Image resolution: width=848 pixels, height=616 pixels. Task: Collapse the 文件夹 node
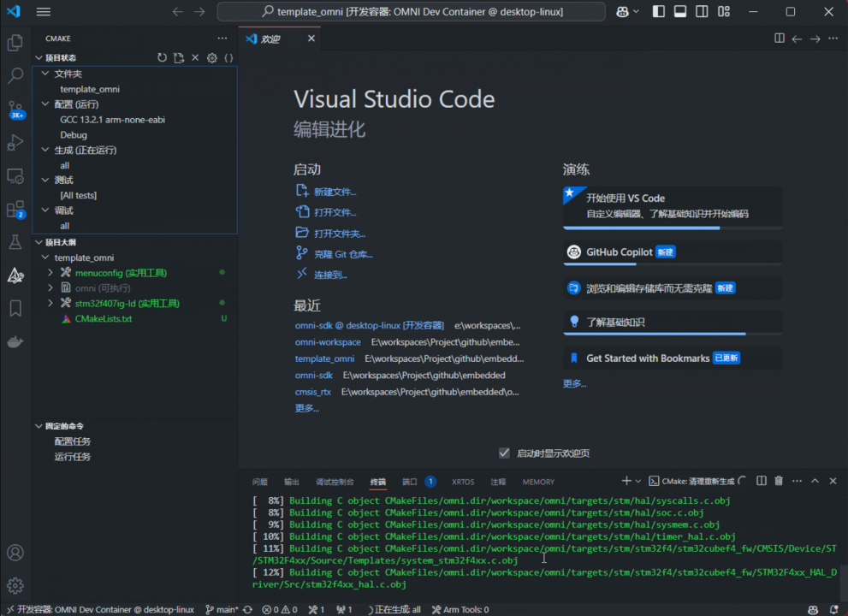[x=45, y=73]
